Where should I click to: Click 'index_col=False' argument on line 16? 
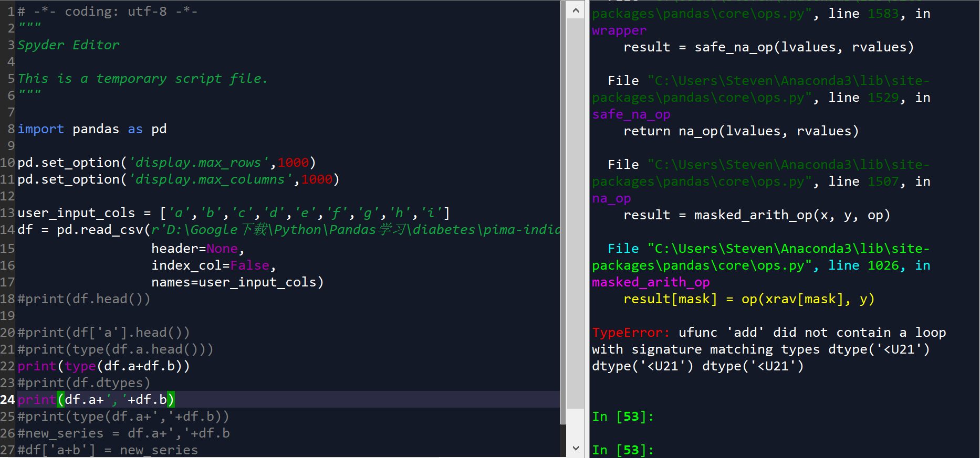pos(211,265)
